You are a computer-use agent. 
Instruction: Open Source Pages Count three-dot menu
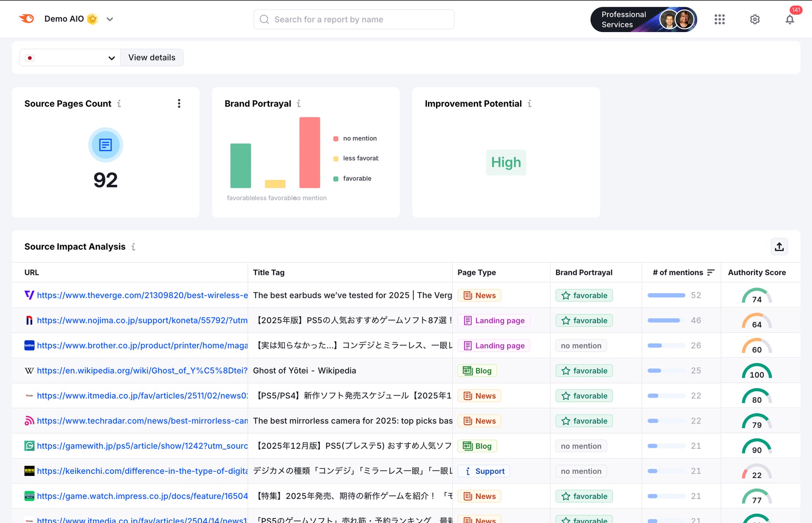pos(179,103)
